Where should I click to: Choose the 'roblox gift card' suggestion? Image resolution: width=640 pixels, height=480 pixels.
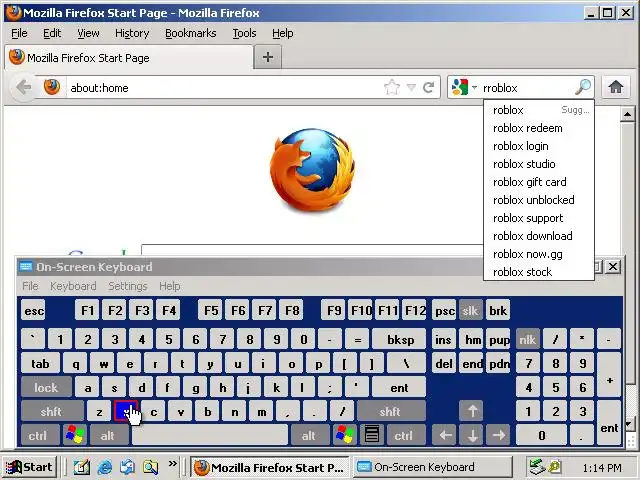[539, 182]
